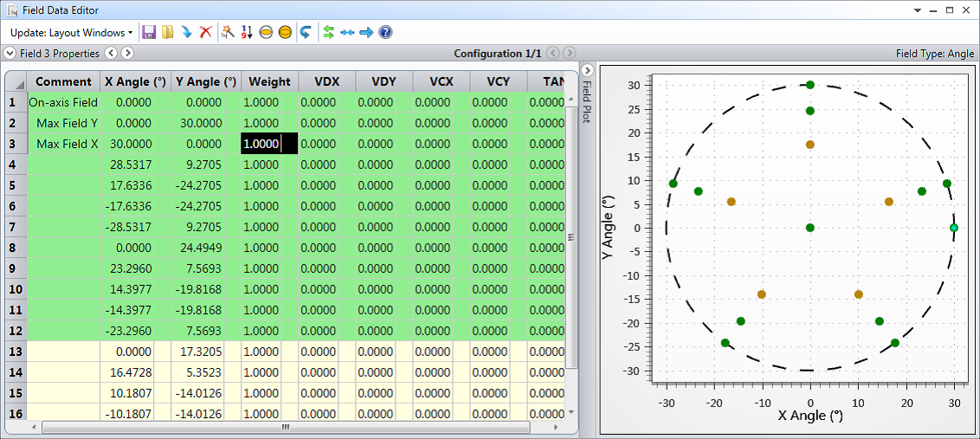980x439 pixels.
Task: Click the green swap arrows icon
Action: point(329,33)
